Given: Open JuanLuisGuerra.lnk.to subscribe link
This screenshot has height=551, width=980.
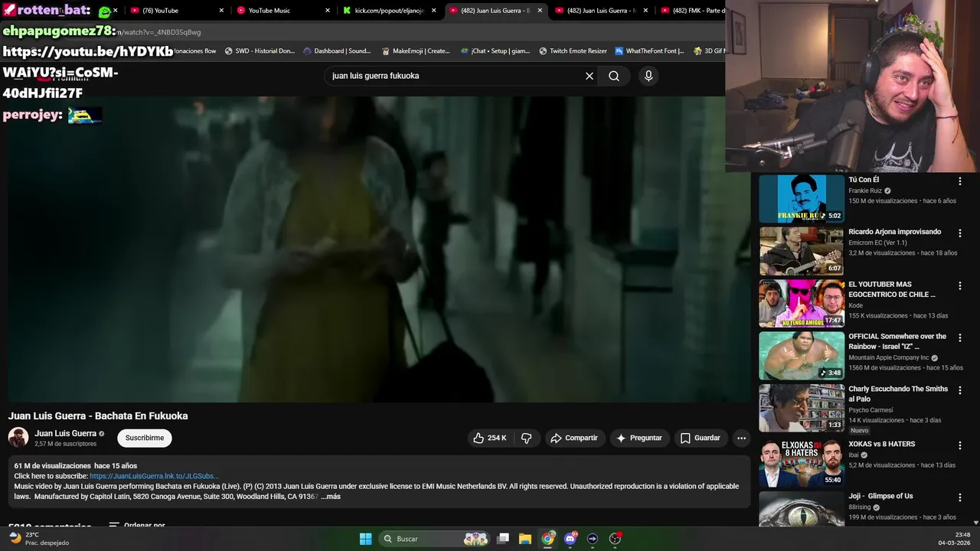Looking at the screenshot, I should click(x=154, y=476).
